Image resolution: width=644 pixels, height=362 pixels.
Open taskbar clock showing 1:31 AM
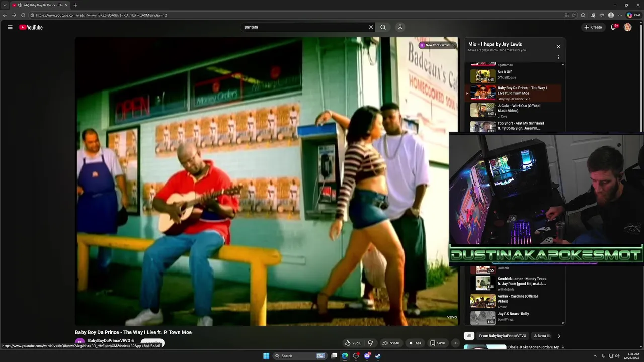pos(633,356)
